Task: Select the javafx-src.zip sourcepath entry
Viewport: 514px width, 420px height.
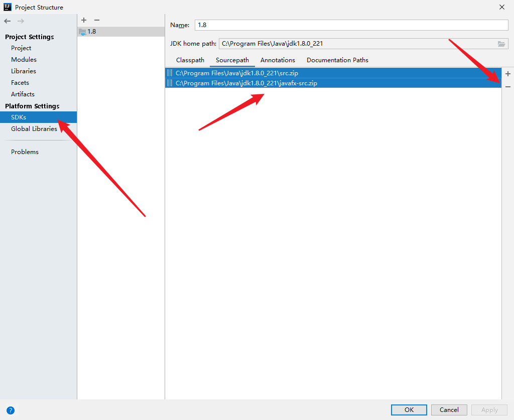Action: tap(333, 83)
